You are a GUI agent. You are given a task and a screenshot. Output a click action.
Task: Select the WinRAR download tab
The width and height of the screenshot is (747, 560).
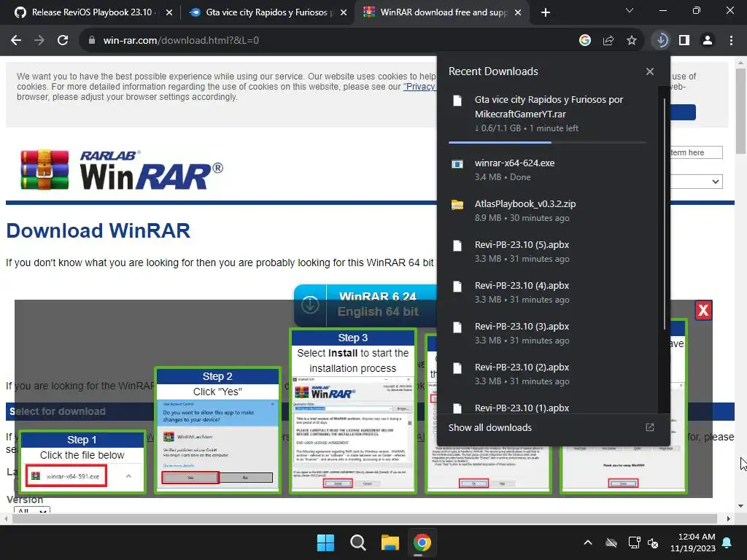(443, 12)
